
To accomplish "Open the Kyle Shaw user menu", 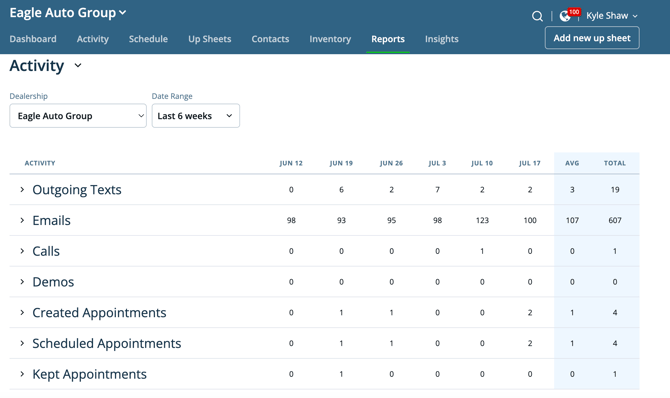I will (x=612, y=16).
